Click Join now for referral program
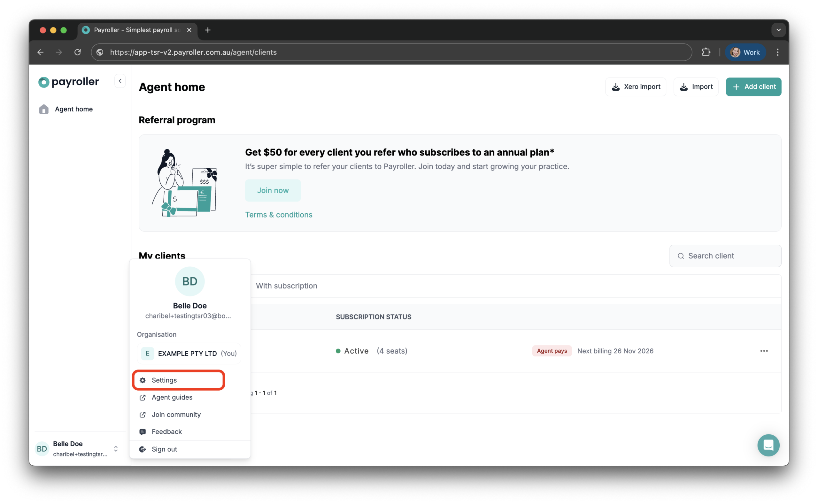The image size is (818, 504). click(x=273, y=190)
